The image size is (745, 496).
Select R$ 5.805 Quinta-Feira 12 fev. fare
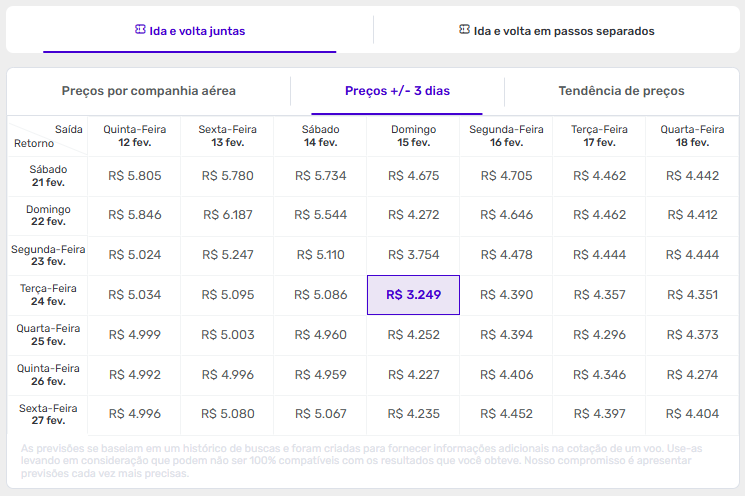click(x=134, y=176)
